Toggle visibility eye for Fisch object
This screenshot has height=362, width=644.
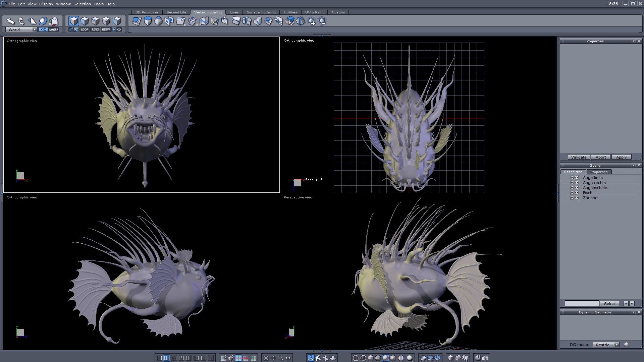(x=577, y=193)
